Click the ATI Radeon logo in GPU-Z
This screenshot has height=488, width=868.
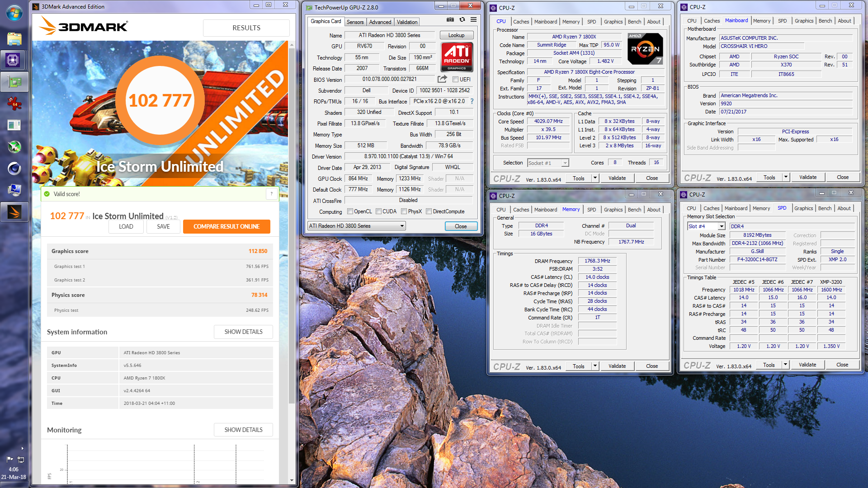point(457,57)
